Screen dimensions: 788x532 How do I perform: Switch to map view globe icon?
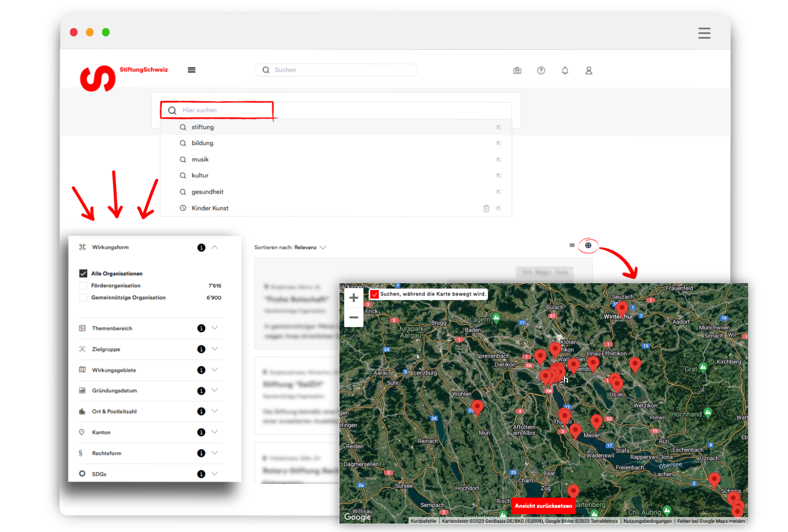click(588, 245)
